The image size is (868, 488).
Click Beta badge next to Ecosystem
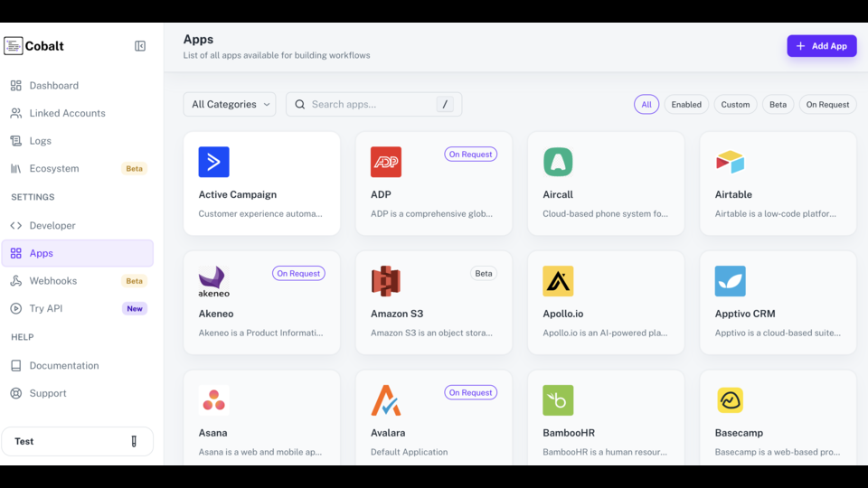pyautogui.click(x=134, y=169)
